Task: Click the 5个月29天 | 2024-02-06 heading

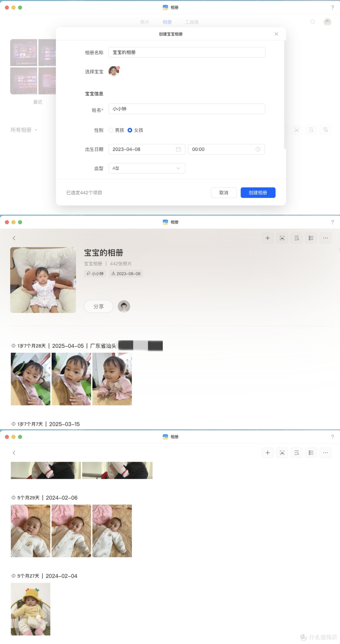Action: (44, 498)
